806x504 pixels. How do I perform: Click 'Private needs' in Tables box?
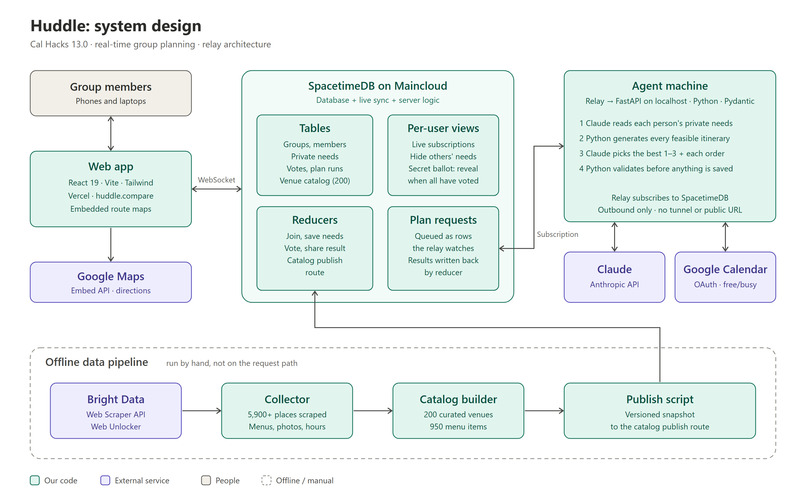point(315,156)
